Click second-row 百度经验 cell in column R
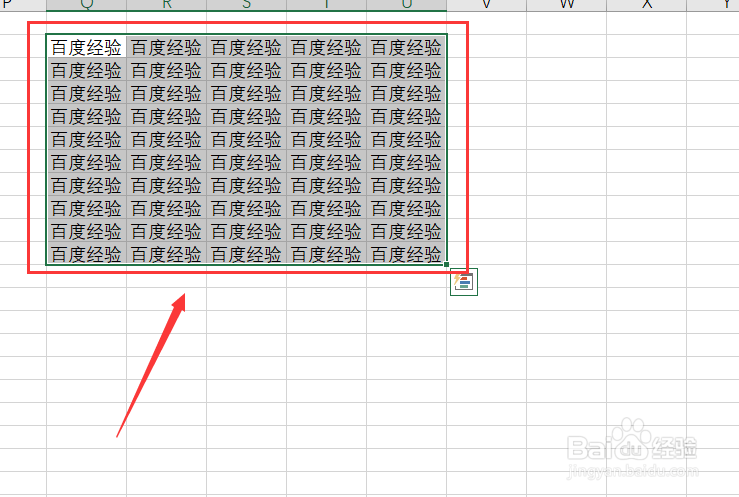 point(166,69)
